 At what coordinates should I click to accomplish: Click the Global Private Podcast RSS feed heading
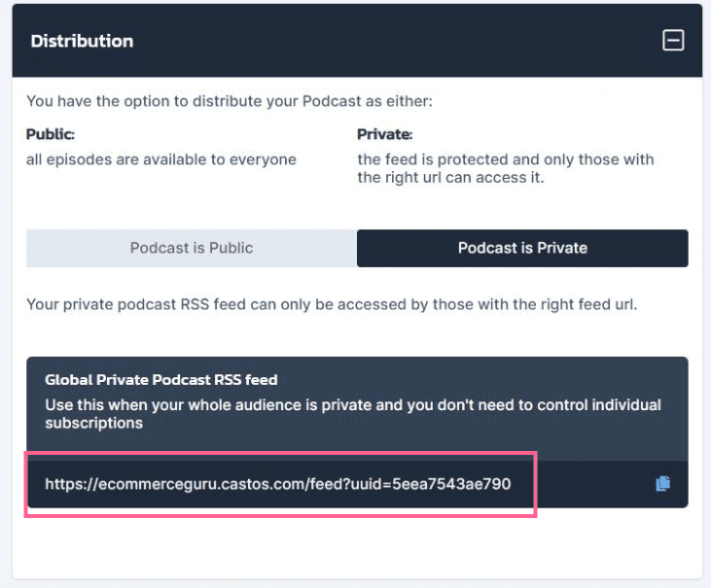click(x=161, y=380)
